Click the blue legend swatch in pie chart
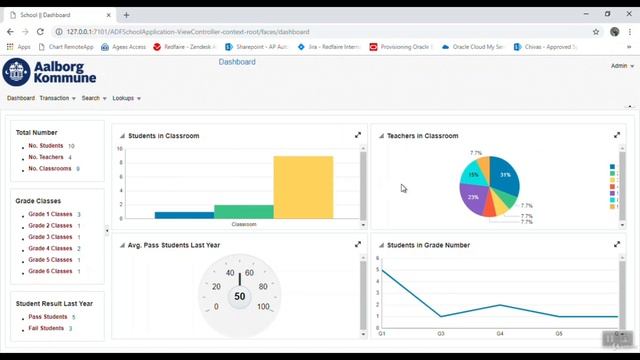640x360 pixels. [x=612, y=167]
